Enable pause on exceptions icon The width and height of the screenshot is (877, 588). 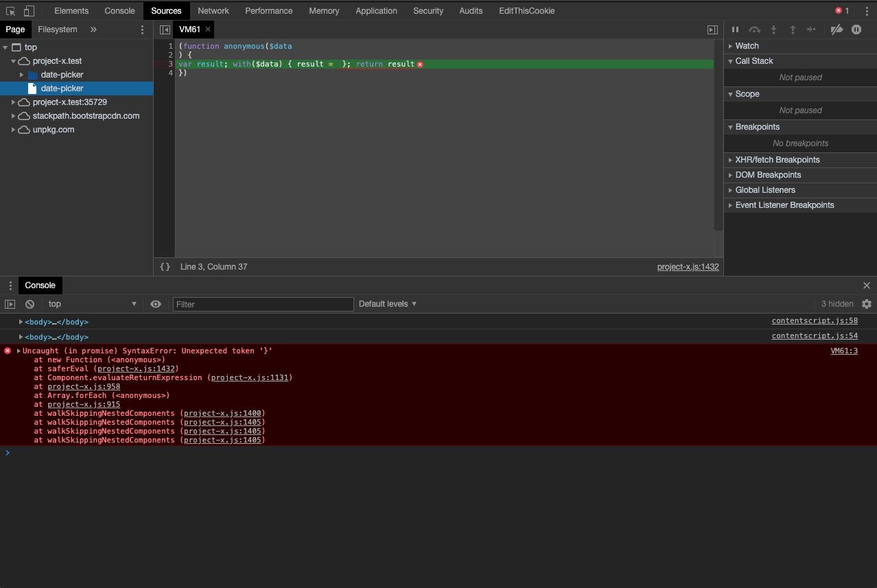[x=856, y=30]
